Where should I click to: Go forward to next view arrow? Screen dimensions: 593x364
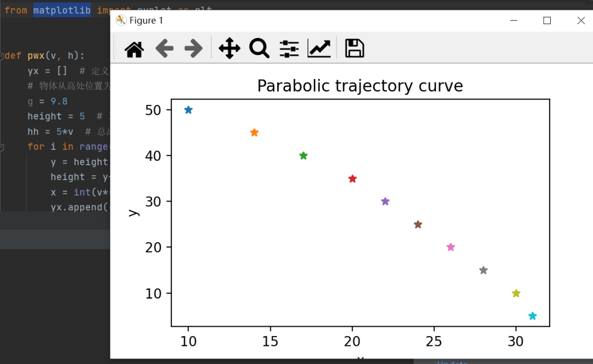coord(193,48)
